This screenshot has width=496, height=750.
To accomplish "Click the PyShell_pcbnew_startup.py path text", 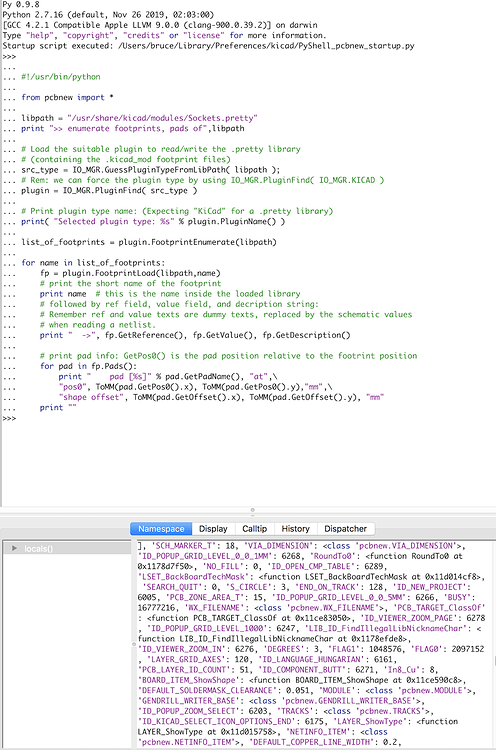I will coord(266,46).
